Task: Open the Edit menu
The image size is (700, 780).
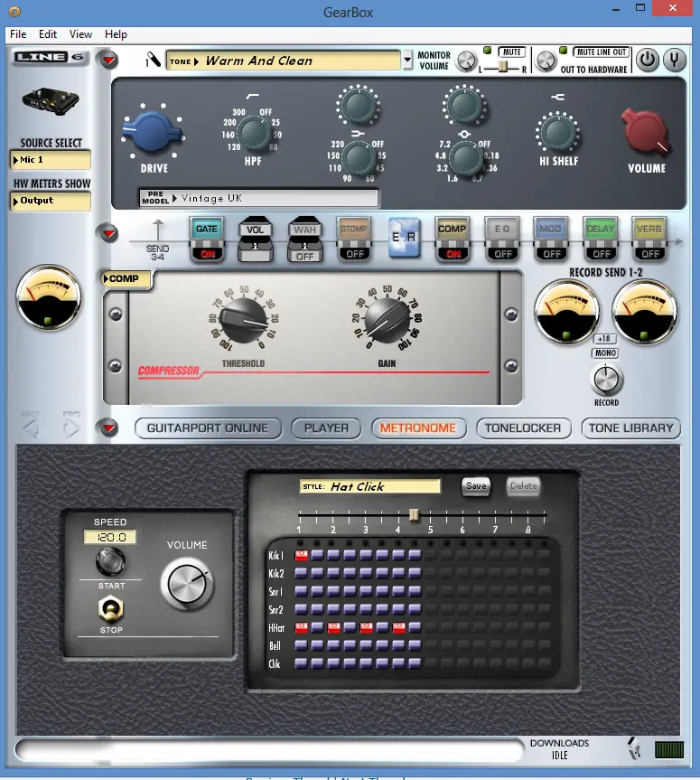Action: (x=48, y=34)
